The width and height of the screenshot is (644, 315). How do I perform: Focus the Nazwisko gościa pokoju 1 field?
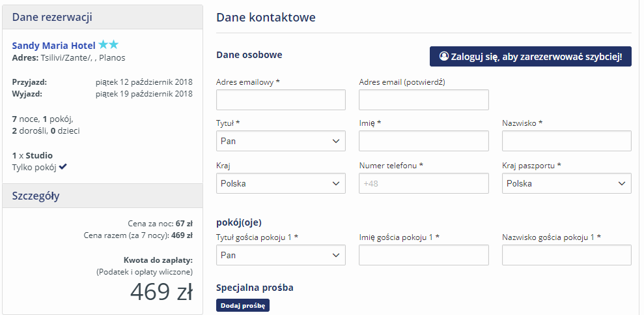click(567, 255)
